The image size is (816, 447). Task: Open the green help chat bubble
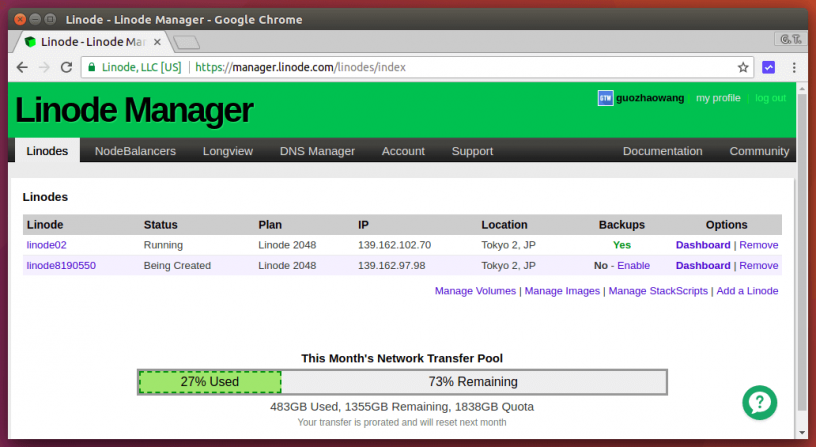[760, 402]
